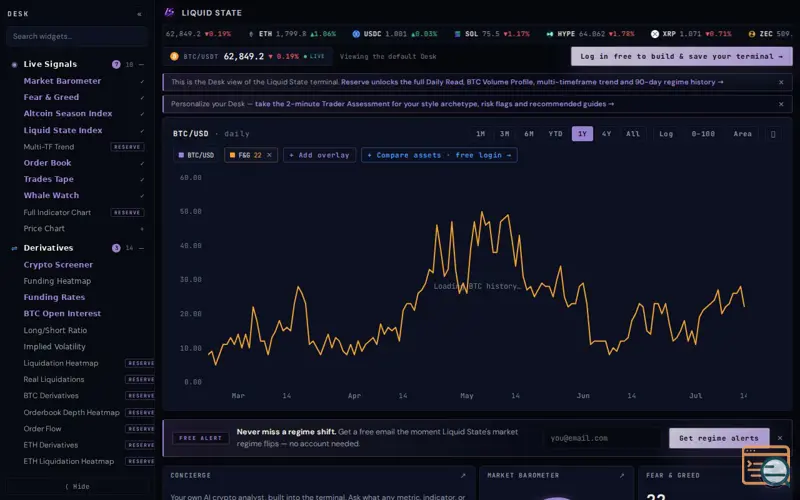Toggle the 0-100 scale option

pyautogui.click(x=703, y=134)
